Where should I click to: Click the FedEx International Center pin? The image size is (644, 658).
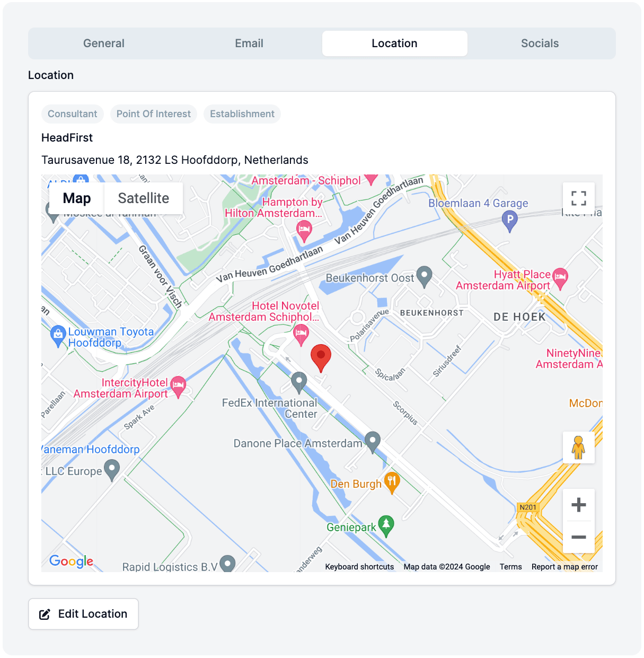[299, 382]
